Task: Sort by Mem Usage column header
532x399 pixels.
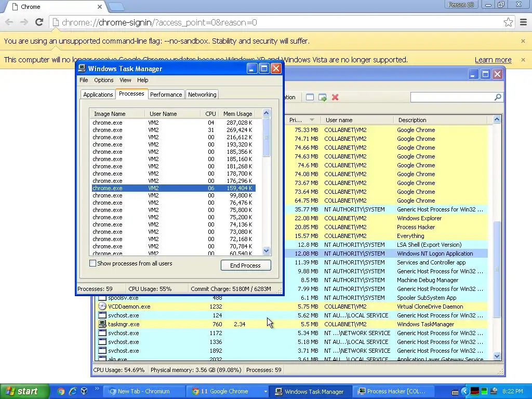Action: pyautogui.click(x=238, y=114)
